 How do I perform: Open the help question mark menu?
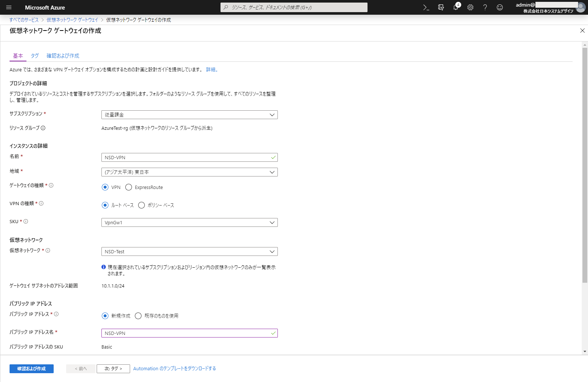point(485,7)
